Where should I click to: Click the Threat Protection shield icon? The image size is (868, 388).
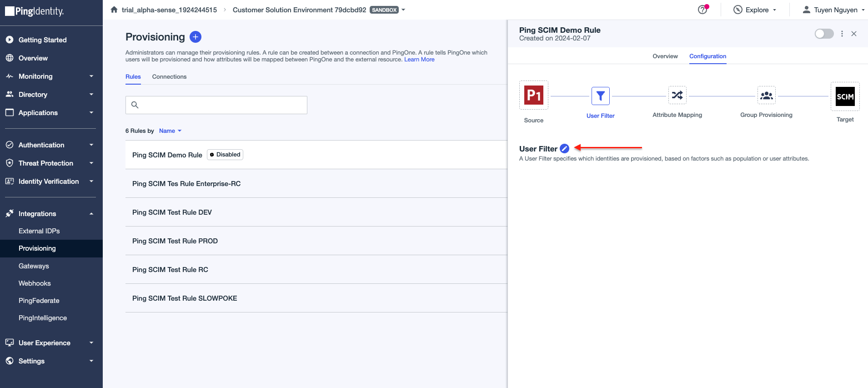click(x=10, y=163)
